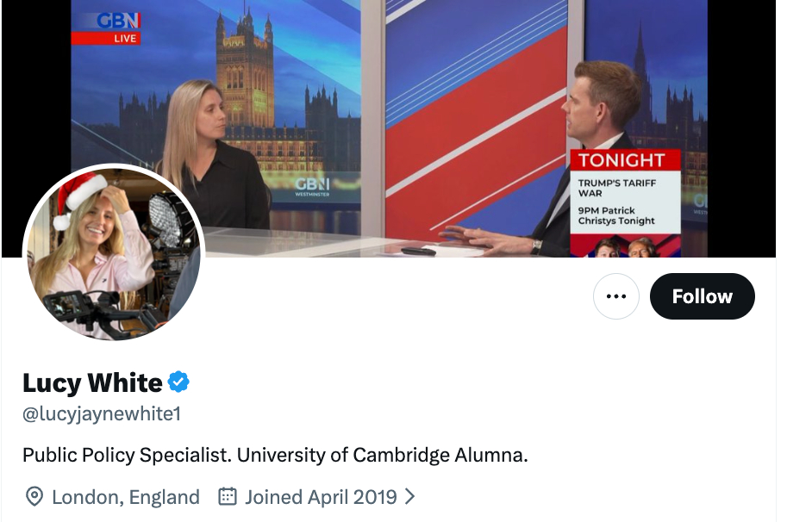Click the London, England location text
Viewport: 812px width, 522px height.
tap(126, 497)
